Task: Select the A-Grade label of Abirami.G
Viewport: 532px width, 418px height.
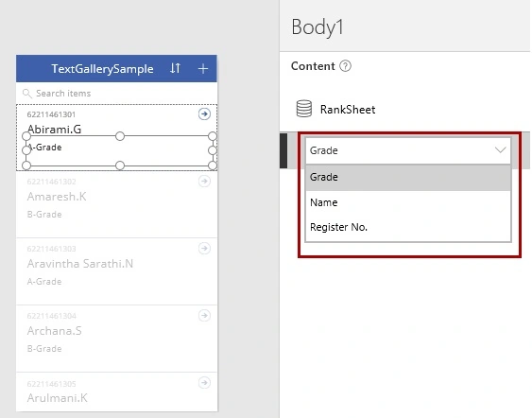Action: 44,147
